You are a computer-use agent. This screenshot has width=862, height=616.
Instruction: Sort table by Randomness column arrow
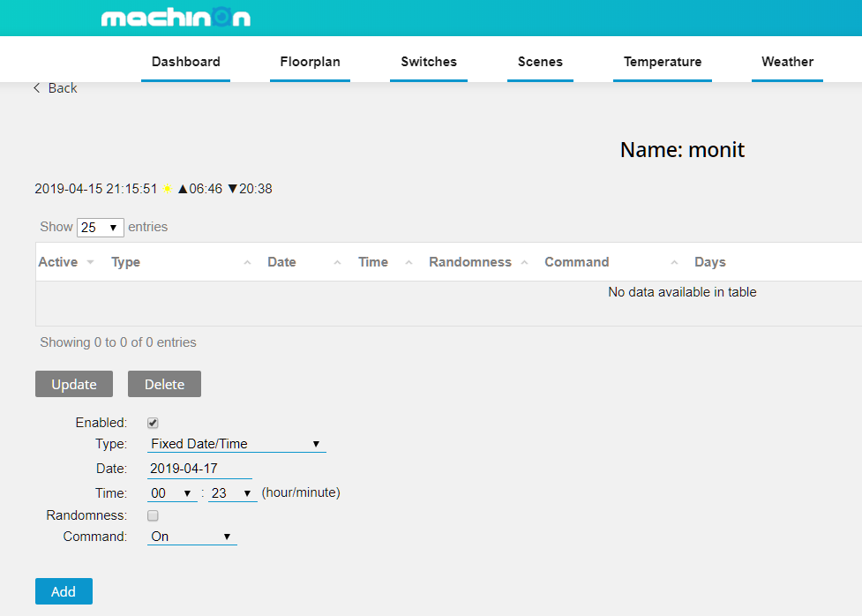(x=524, y=263)
